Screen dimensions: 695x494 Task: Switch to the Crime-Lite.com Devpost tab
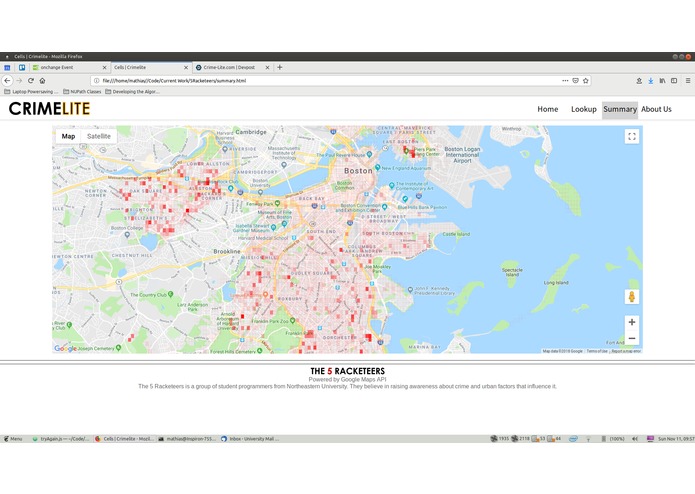pyautogui.click(x=233, y=67)
